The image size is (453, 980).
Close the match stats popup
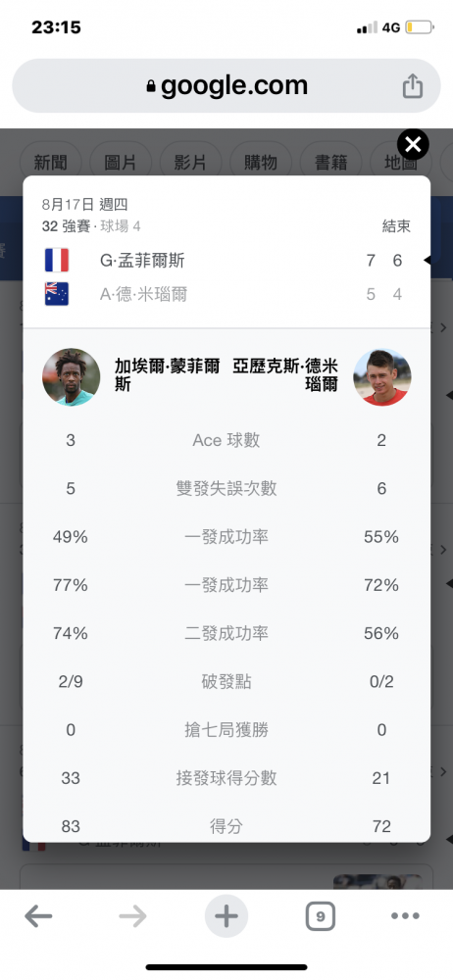pyautogui.click(x=413, y=145)
